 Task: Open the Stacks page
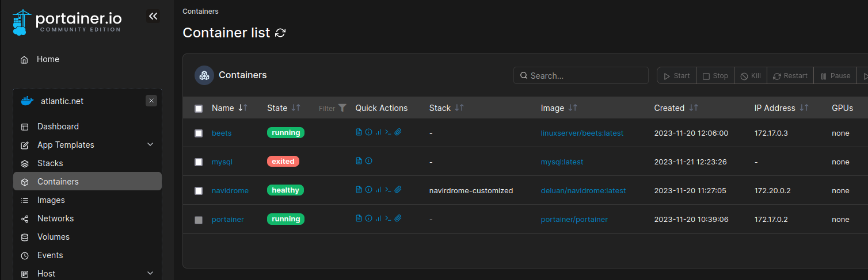(x=87, y=163)
